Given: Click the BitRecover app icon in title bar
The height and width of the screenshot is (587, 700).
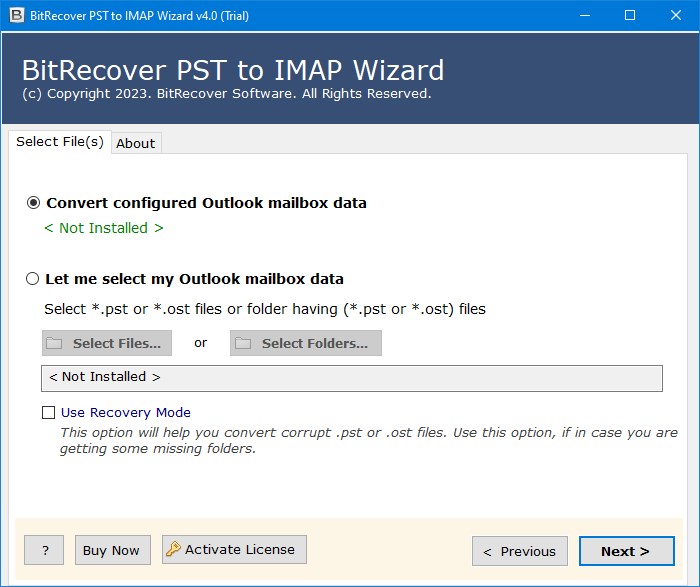Looking at the screenshot, I should tap(17, 15).
